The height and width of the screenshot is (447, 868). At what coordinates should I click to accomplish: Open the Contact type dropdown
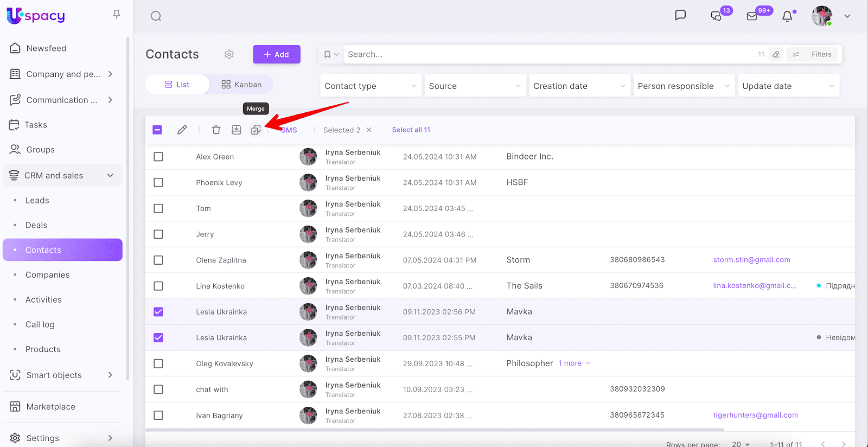tap(371, 86)
